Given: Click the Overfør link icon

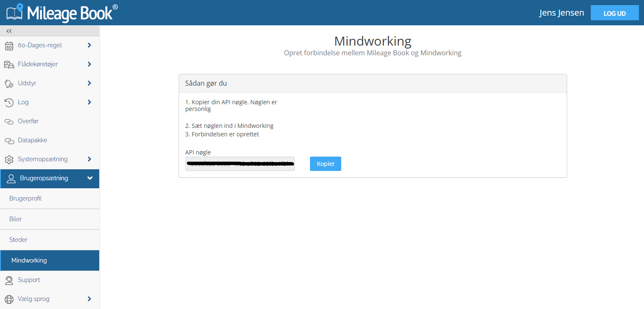Looking at the screenshot, I should (9, 121).
